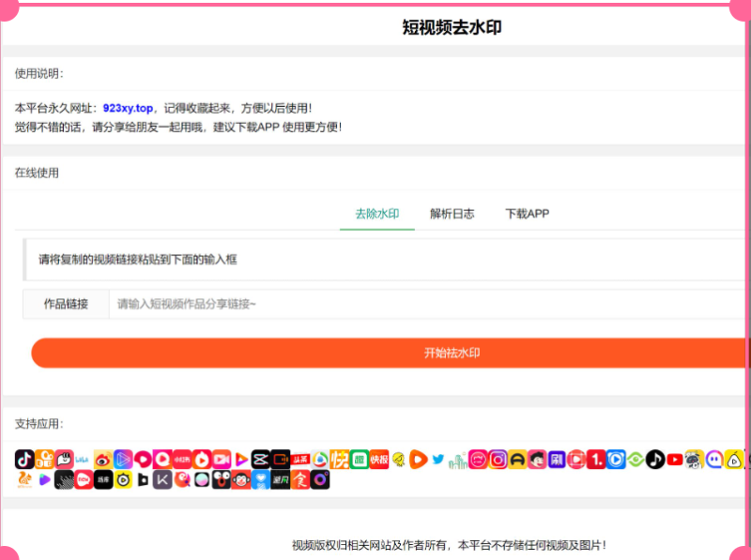Screen dimensions: 751x560
Task: Click the Instagram camera icon
Action: pyautogui.click(x=498, y=460)
